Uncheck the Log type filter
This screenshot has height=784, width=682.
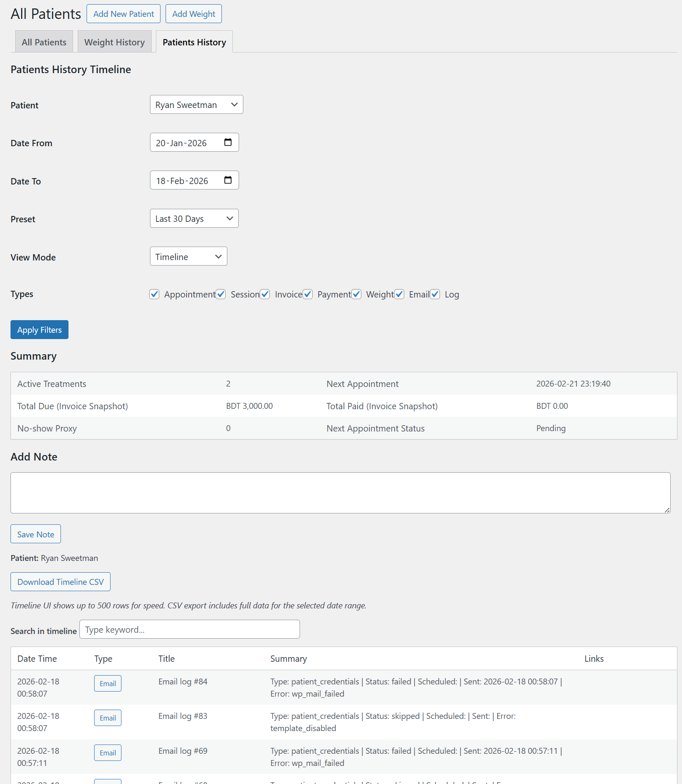click(x=435, y=294)
